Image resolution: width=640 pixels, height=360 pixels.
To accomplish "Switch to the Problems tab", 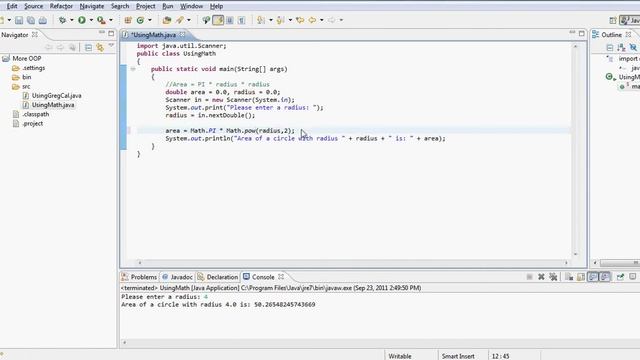I will (x=139, y=277).
